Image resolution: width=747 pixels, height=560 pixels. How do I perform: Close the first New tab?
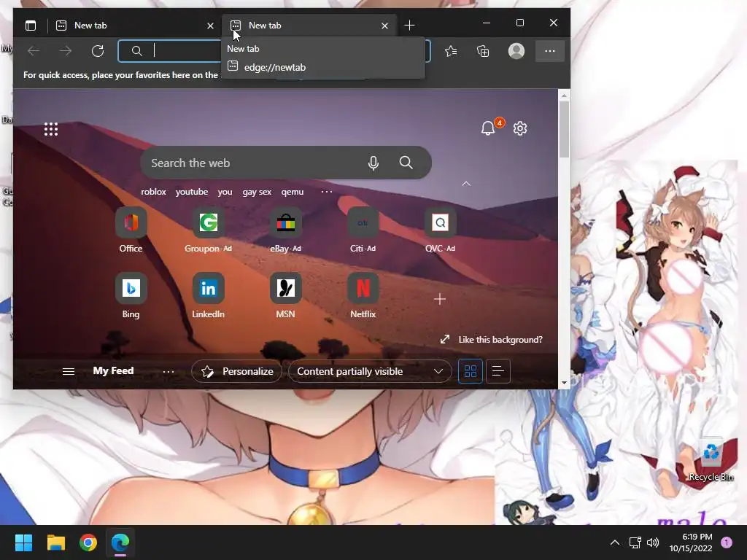coord(210,26)
